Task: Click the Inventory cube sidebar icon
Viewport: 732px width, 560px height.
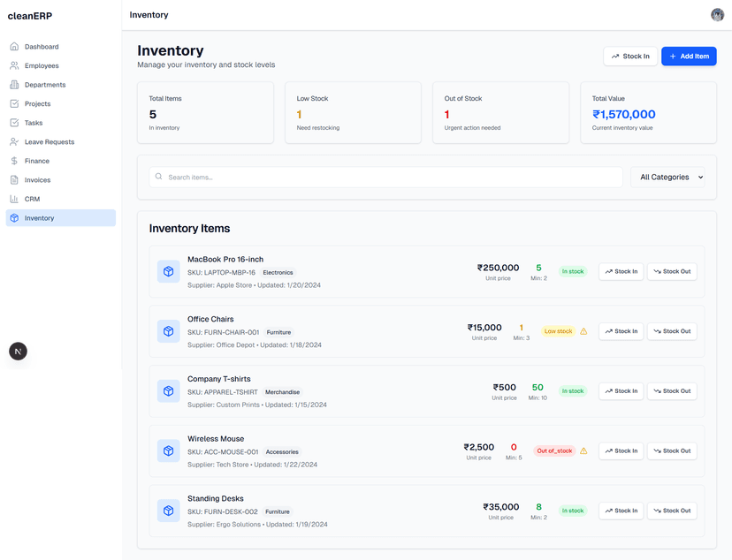Action: tap(14, 218)
